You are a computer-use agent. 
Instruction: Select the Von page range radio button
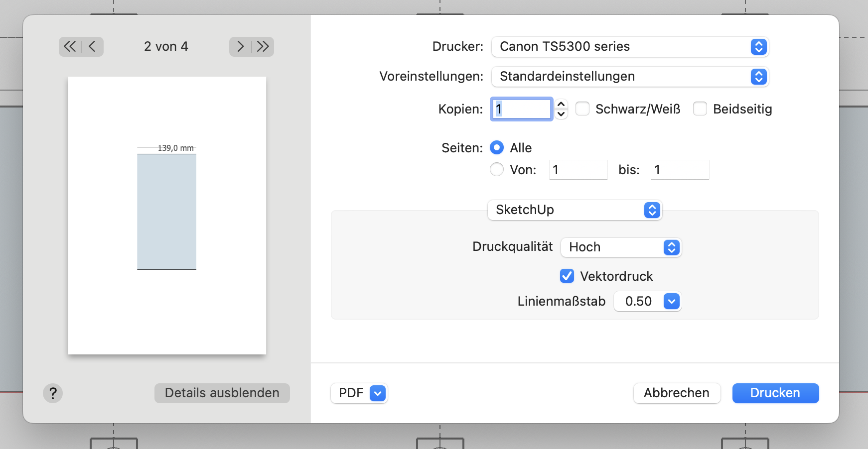[497, 170]
